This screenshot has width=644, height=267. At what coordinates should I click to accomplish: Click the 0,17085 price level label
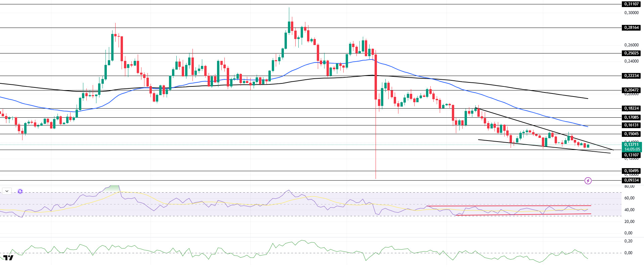[x=631, y=117]
